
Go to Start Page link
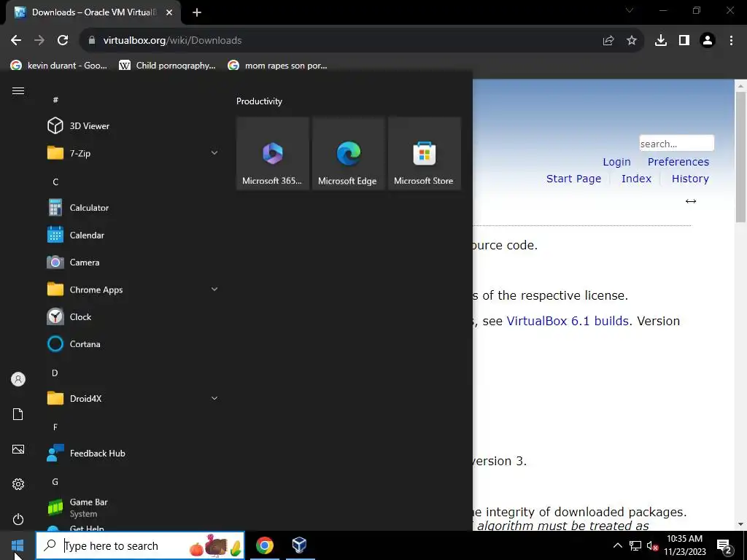coord(573,179)
